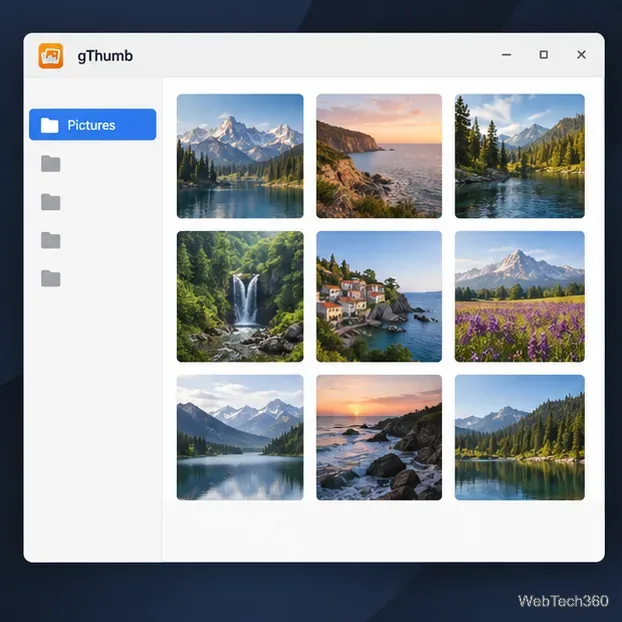Open the bottom gray folder in sidebar
The height and width of the screenshot is (622, 622).
pos(51,278)
